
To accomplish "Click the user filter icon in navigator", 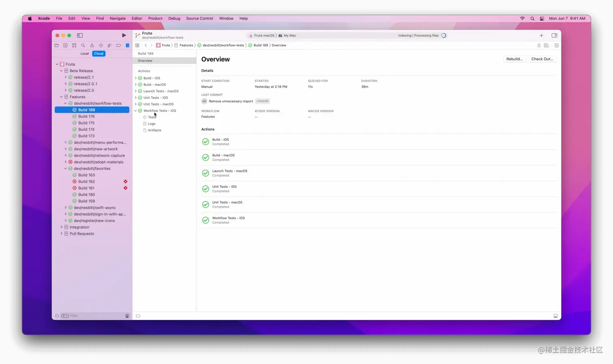I will coord(127,316).
